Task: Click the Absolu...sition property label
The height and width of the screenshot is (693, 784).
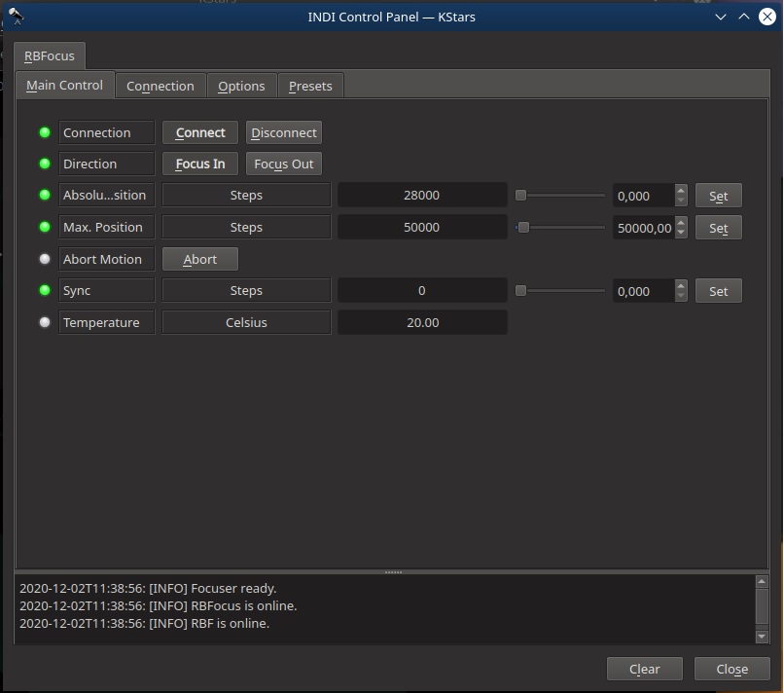Action: [x=106, y=195]
